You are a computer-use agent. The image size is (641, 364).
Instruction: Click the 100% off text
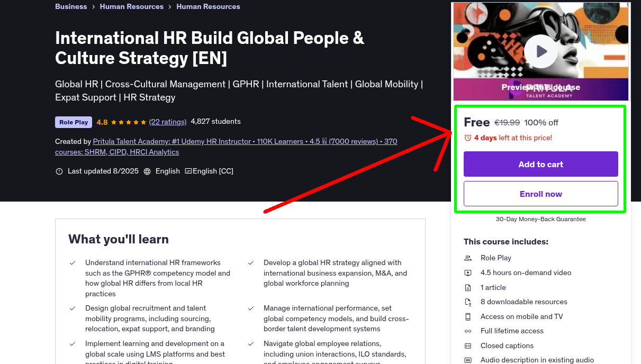pos(541,123)
